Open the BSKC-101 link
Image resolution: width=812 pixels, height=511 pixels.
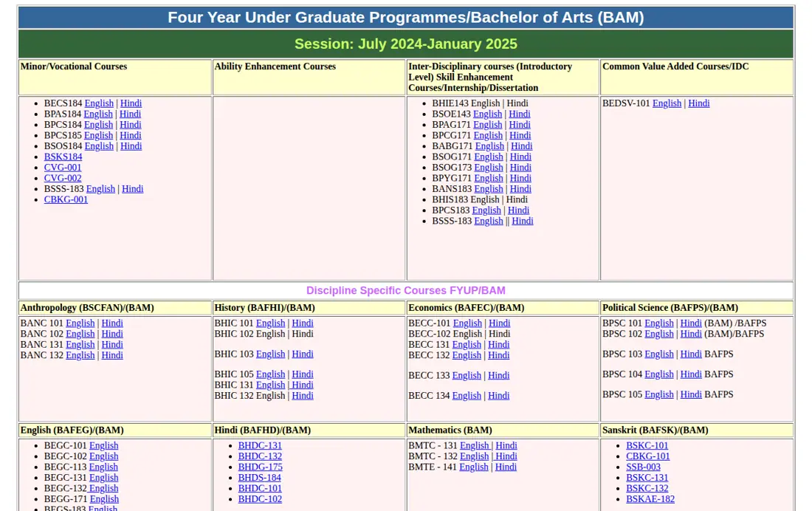[647, 446]
